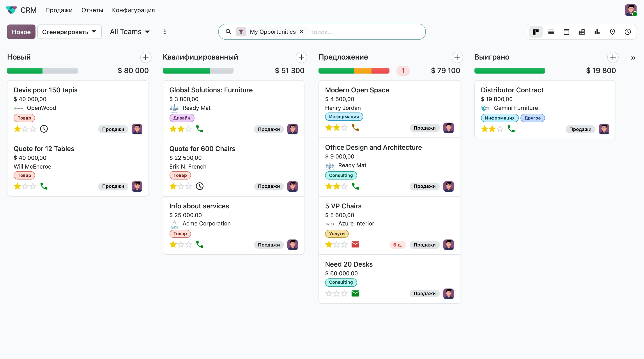
Task: Click the green envelope icon on Need 20 Desks
Action: [355, 293]
